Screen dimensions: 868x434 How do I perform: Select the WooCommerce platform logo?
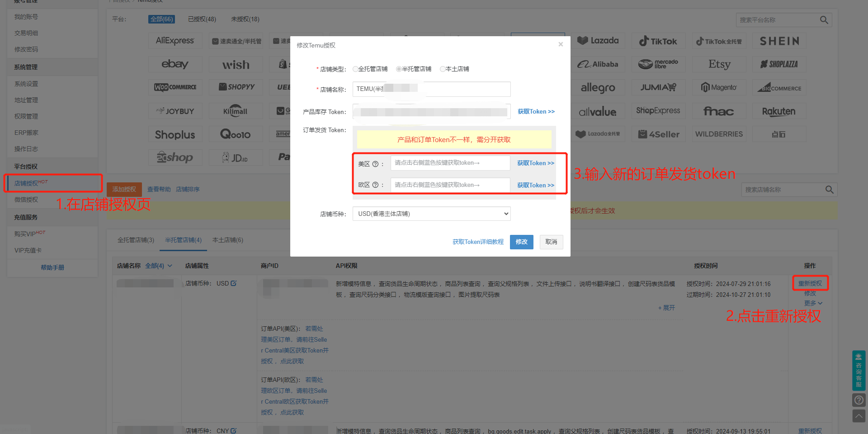pos(175,87)
